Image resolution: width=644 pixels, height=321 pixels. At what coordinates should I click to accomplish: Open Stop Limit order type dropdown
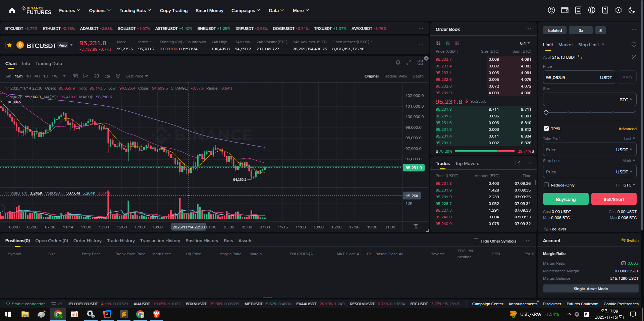click(x=591, y=45)
